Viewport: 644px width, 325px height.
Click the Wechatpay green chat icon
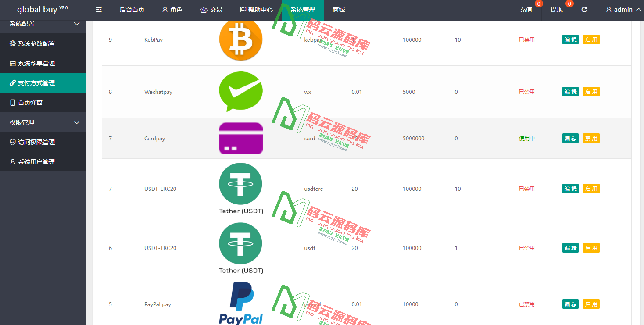[x=240, y=92]
